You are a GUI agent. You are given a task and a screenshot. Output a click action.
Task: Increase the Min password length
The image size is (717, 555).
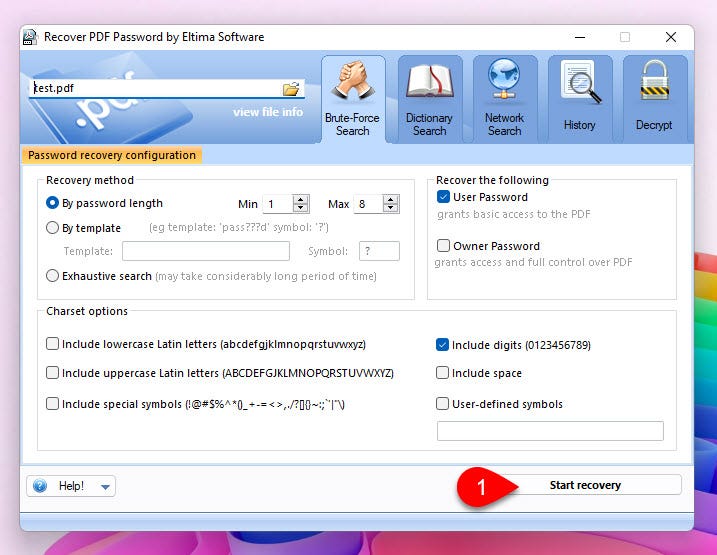click(x=301, y=200)
